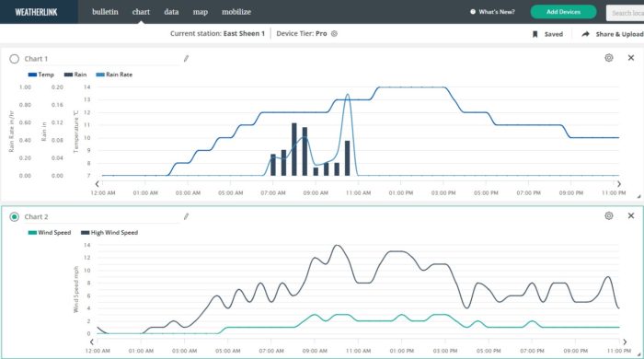Click Share & Upload text
Viewport: 644px width, 359px height.
click(620, 34)
